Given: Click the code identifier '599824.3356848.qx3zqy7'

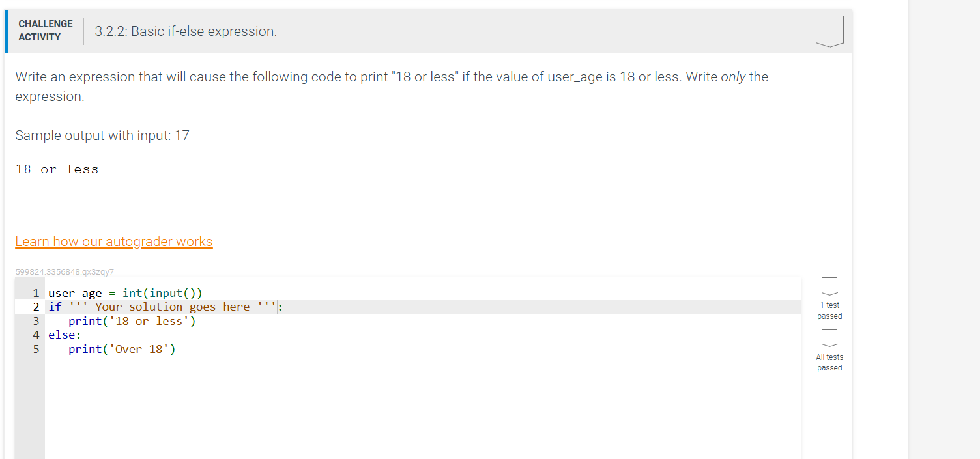Looking at the screenshot, I should (65, 271).
